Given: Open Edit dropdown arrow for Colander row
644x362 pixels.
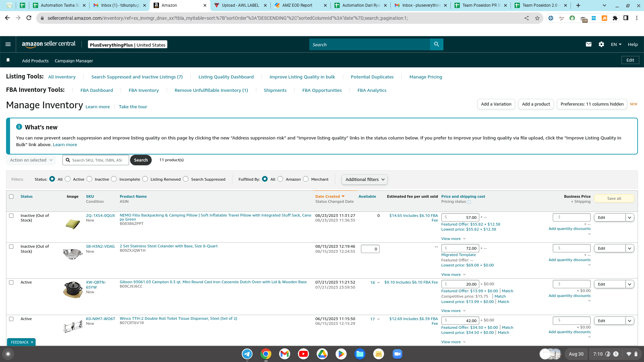Looking at the screenshot, I should (630, 248).
